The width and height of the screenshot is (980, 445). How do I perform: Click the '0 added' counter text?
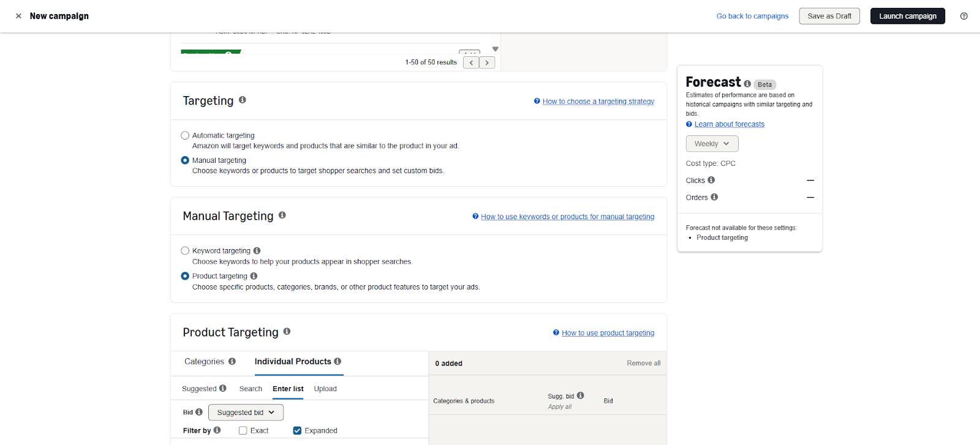[449, 364]
